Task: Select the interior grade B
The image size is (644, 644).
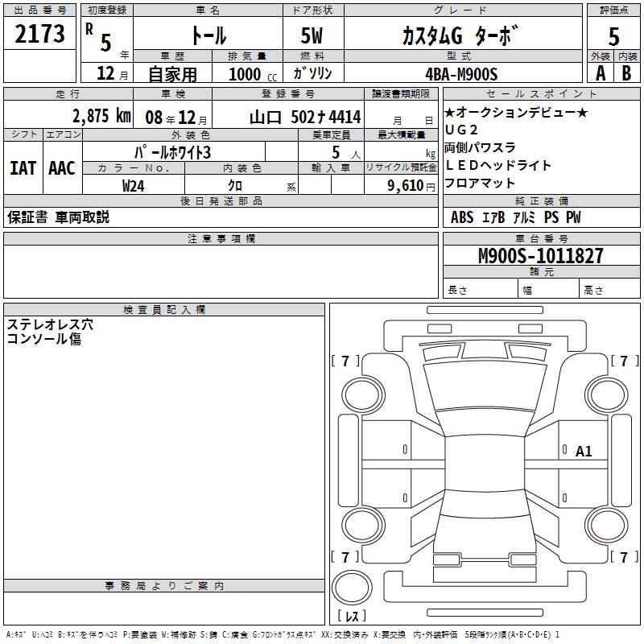Action: click(626, 73)
